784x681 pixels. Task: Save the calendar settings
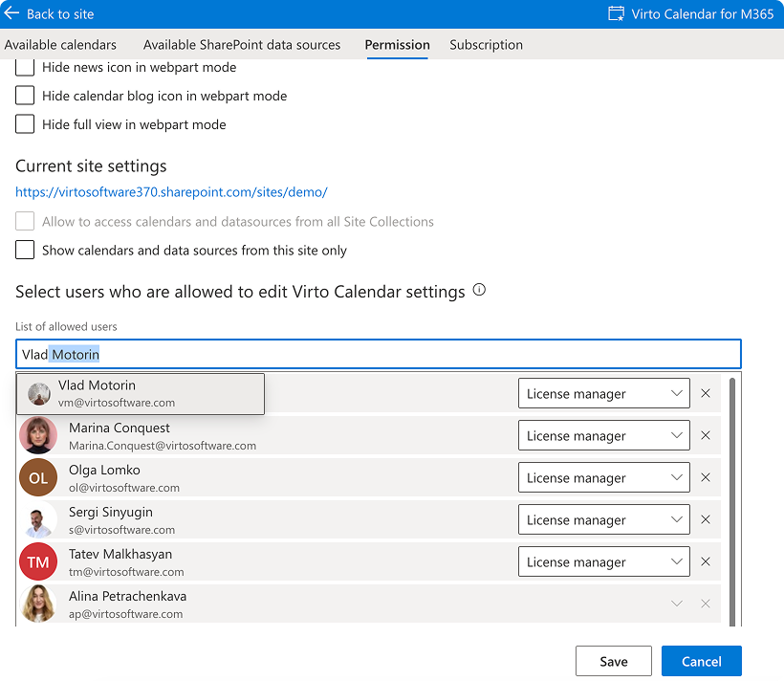[x=613, y=660]
